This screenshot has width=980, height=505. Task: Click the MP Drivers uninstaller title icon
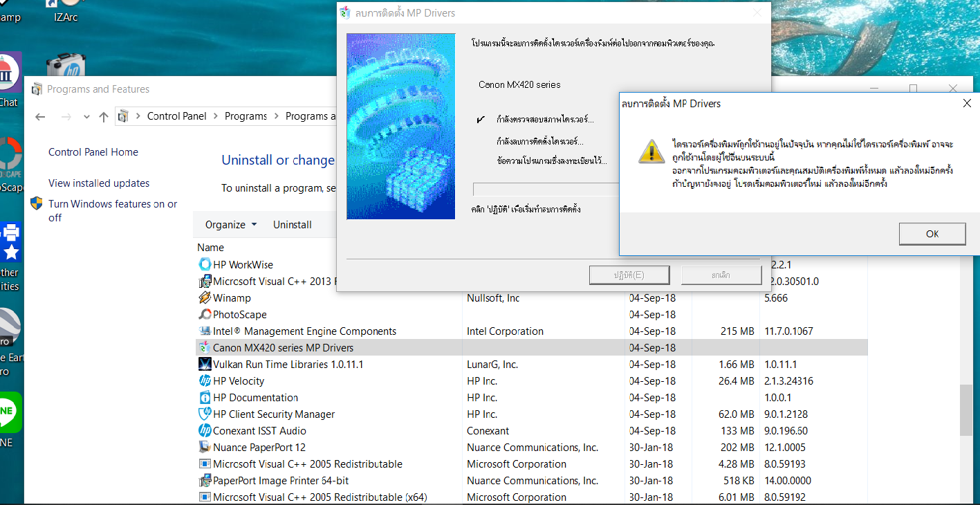tap(346, 12)
